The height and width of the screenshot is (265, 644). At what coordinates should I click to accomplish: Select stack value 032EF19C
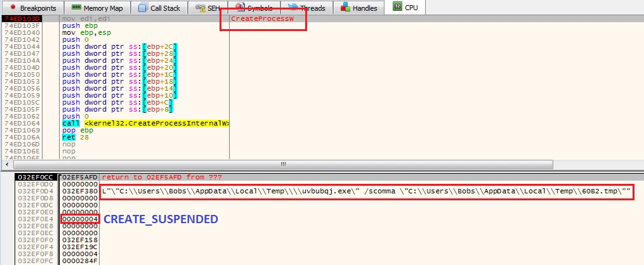coord(79,247)
